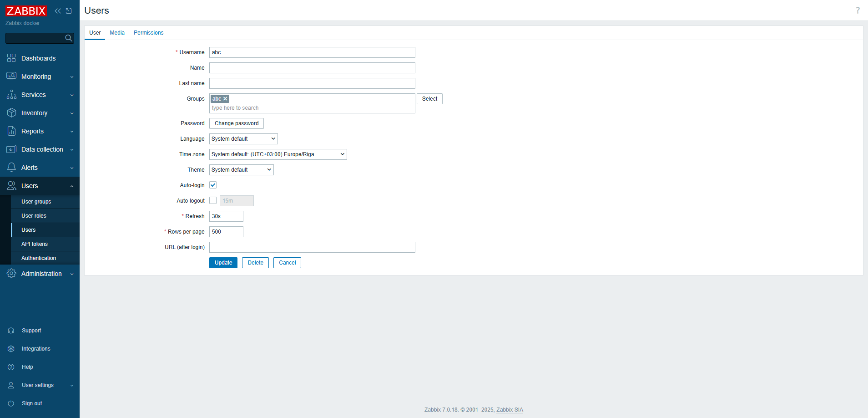The width and height of the screenshot is (868, 418).
Task: Switch to the Permissions tab
Action: [x=148, y=33]
